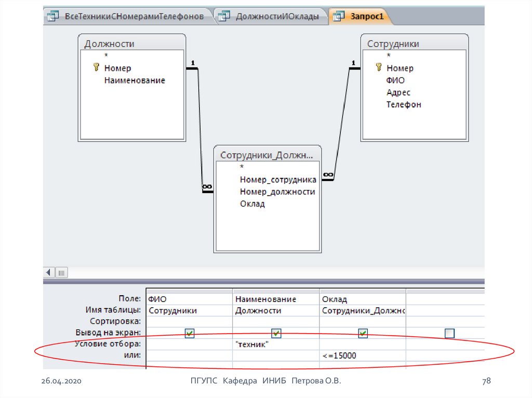Screen dimensions: 532x398
Task: Click the criteria cell containing "техник"
Action: (x=276, y=345)
